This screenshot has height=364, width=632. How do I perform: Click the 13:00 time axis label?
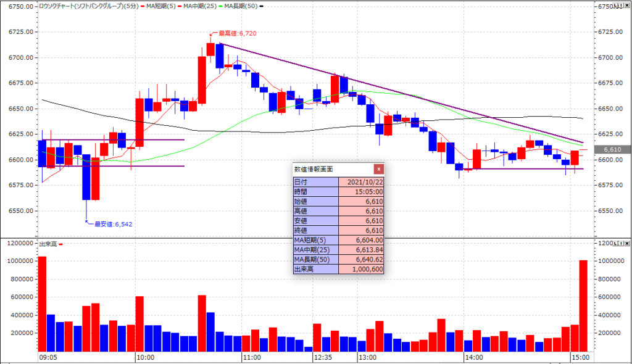pos(368,358)
